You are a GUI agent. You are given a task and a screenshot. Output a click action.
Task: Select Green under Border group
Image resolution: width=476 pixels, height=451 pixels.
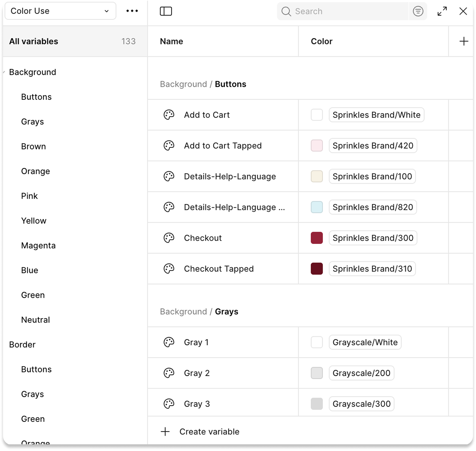coord(33,419)
